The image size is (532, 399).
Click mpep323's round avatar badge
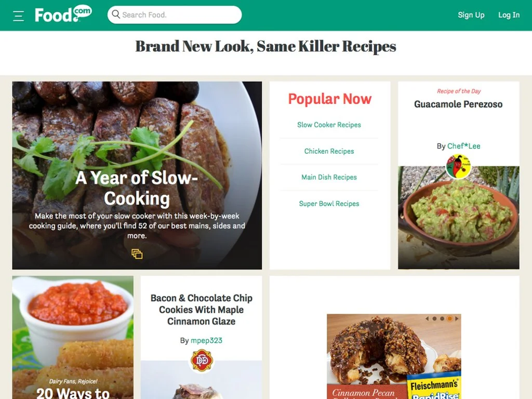click(202, 361)
